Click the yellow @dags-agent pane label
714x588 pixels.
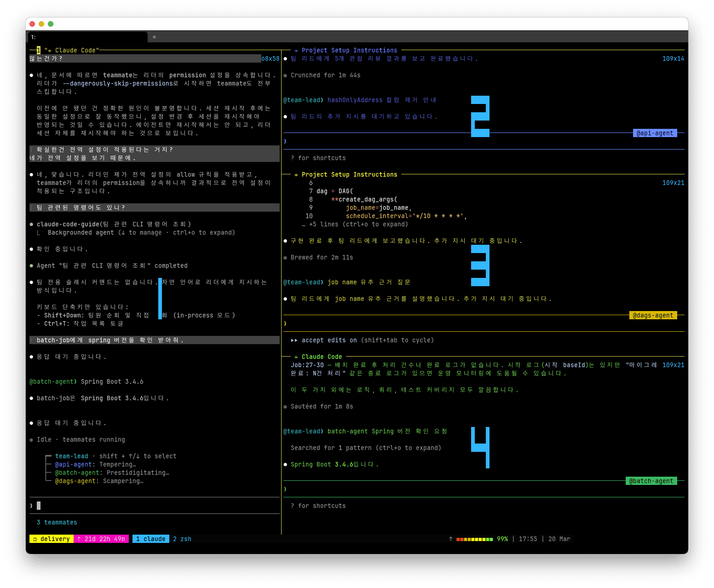[653, 316]
